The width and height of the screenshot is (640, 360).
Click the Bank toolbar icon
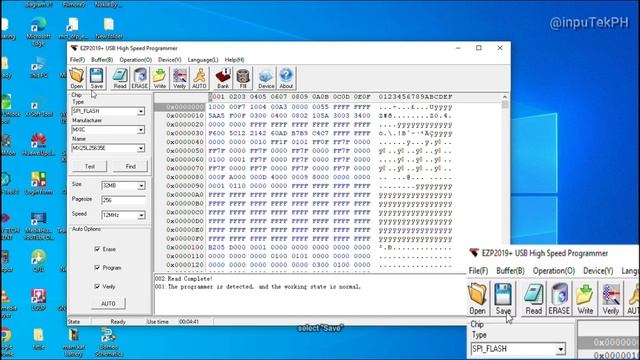(223, 78)
